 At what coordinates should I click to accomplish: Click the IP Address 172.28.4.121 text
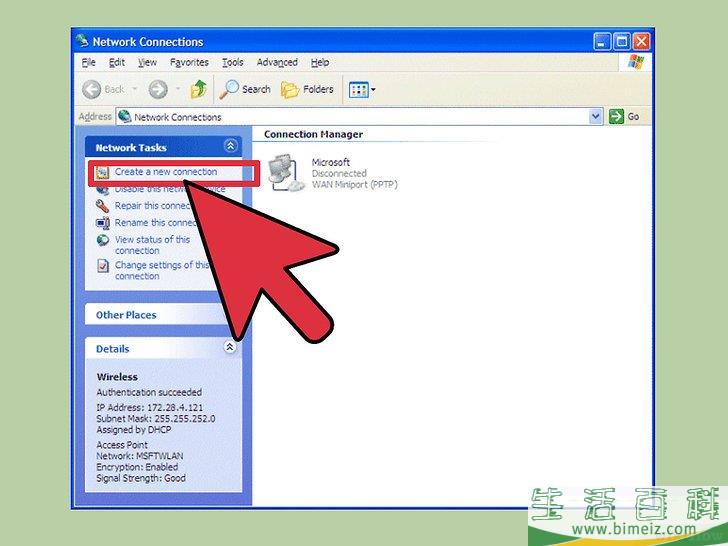150,408
